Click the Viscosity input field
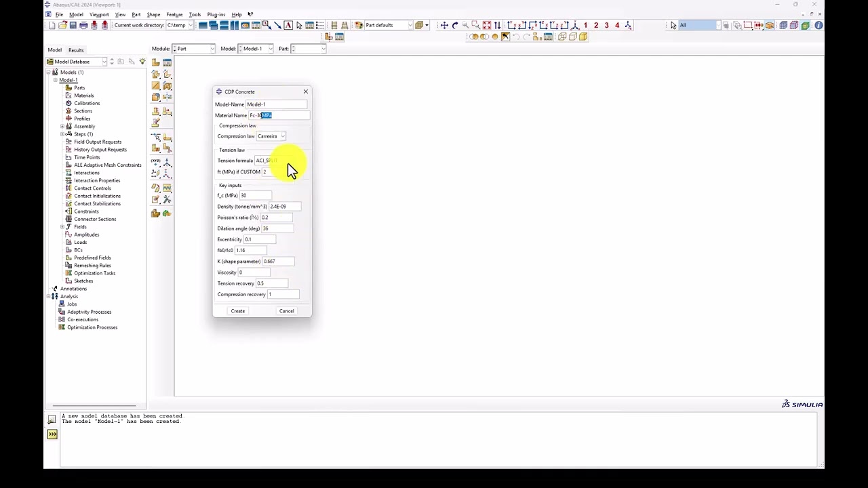868x488 pixels. tap(254, 272)
